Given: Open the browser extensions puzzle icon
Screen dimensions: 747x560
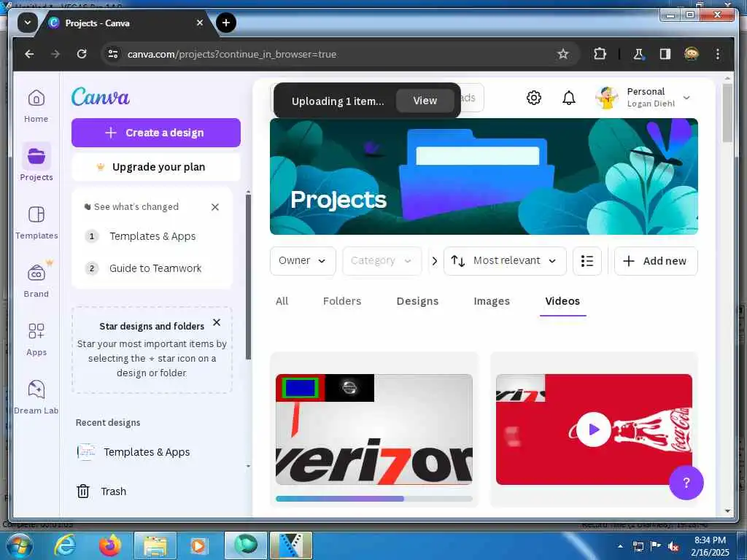Looking at the screenshot, I should point(600,54).
